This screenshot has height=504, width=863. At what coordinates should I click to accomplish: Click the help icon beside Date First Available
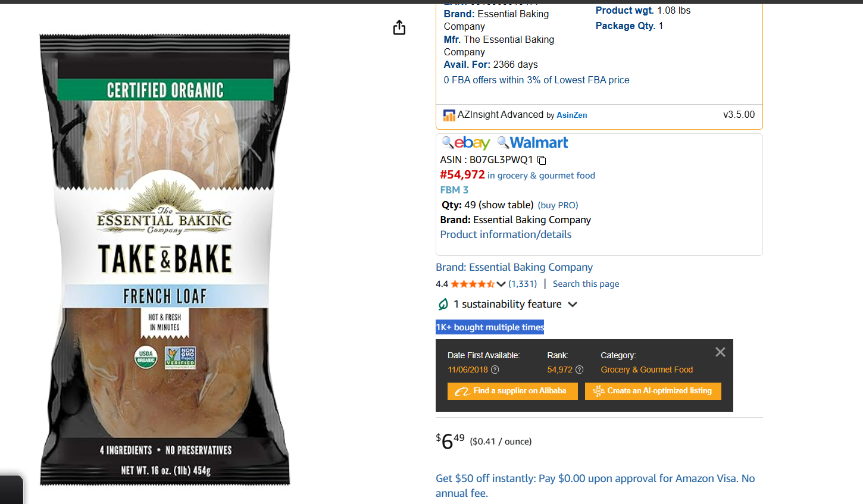tap(495, 370)
